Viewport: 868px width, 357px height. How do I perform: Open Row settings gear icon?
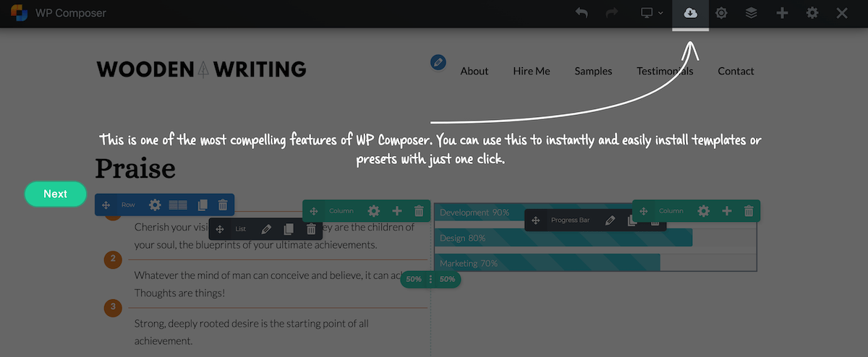coord(155,205)
